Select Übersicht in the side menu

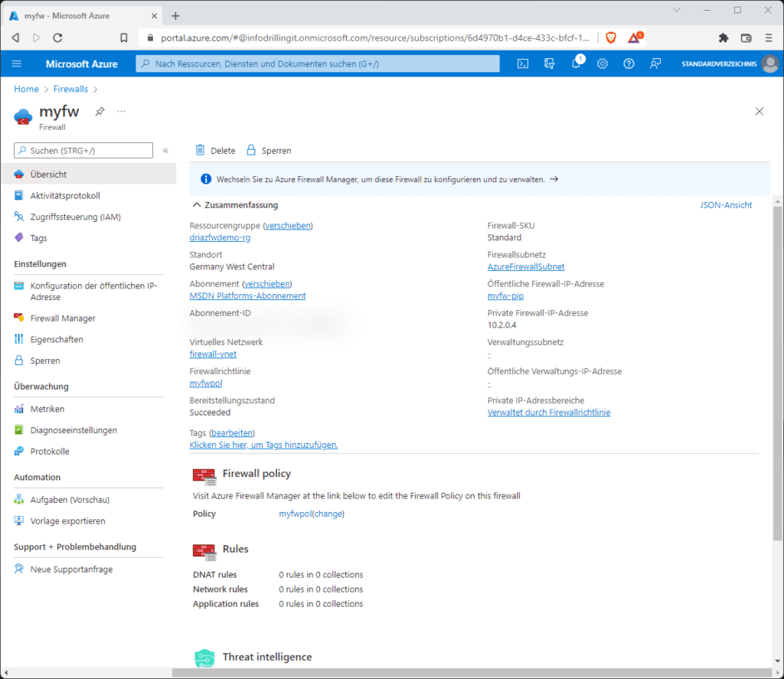click(88, 174)
